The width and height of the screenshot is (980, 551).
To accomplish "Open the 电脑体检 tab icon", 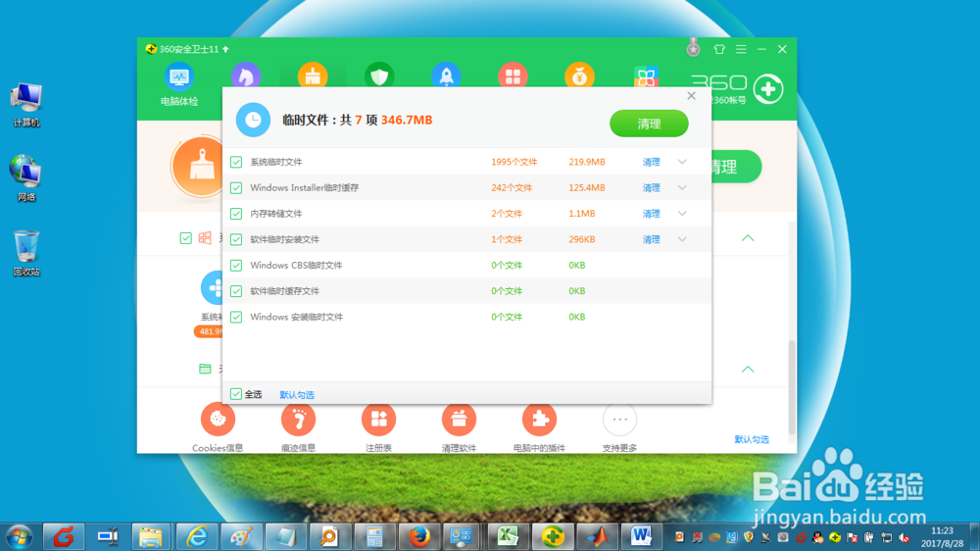I will (x=179, y=78).
